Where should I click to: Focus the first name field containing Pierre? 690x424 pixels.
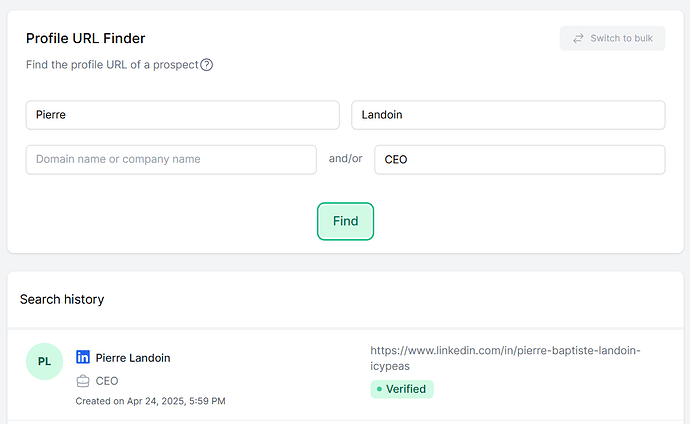[x=183, y=115]
